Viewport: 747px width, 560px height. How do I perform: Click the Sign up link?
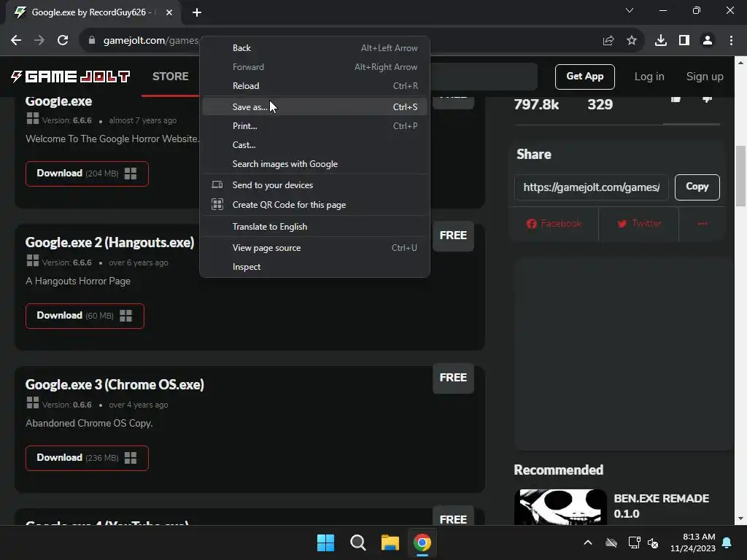click(x=705, y=77)
